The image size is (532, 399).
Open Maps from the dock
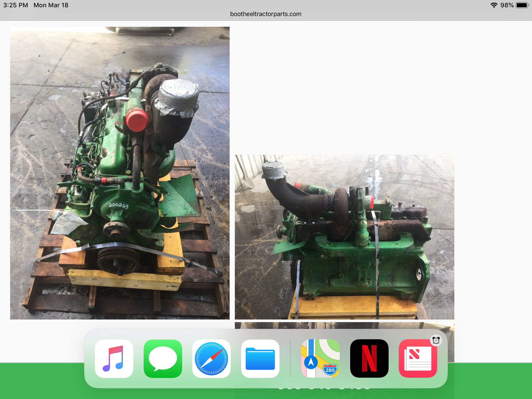point(320,358)
